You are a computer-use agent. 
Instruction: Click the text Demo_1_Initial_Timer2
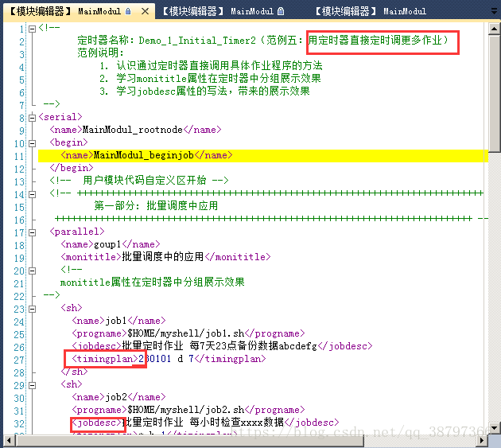point(197,41)
